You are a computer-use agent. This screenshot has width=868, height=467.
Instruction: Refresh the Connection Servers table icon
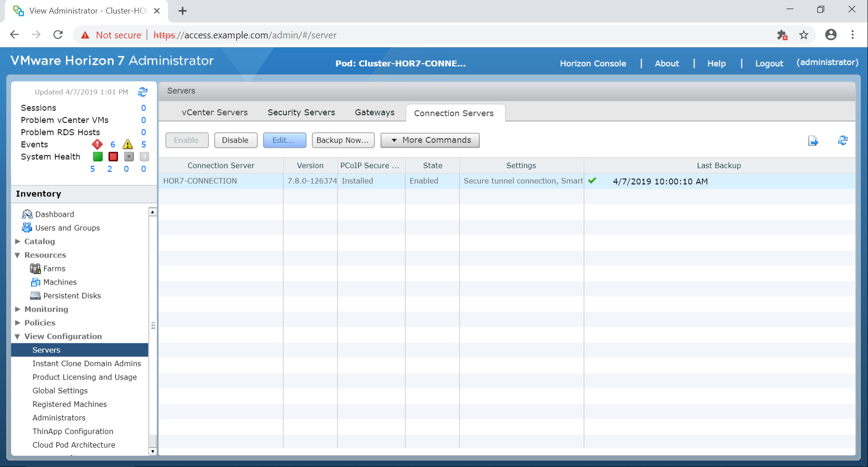(843, 140)
